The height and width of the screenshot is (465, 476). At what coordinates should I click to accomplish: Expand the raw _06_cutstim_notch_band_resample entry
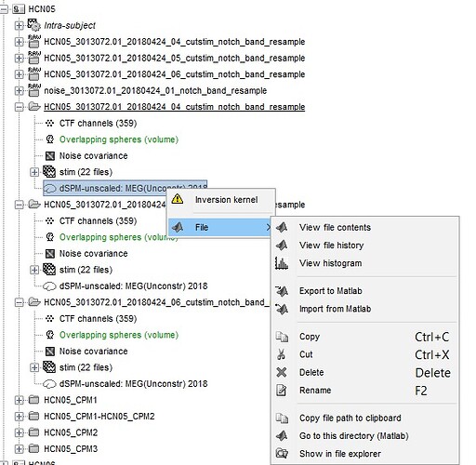19,74
